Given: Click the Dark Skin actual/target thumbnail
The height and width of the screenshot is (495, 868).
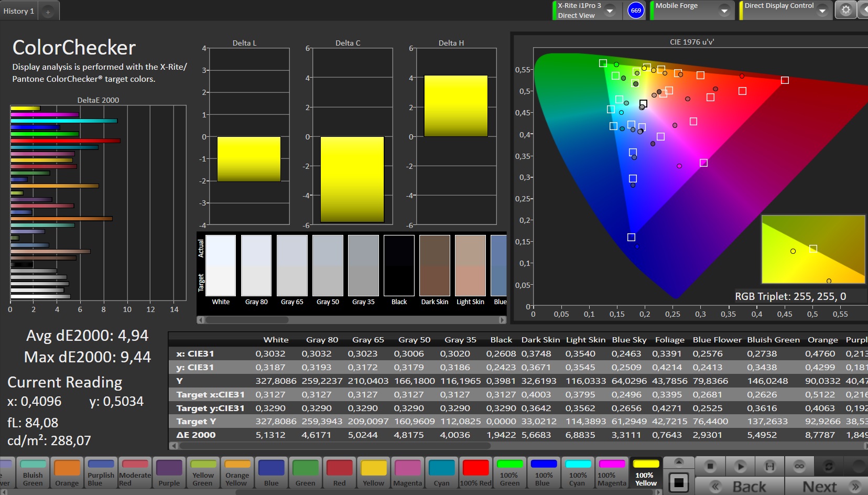Looking at the screenshot, I should 435,265.
